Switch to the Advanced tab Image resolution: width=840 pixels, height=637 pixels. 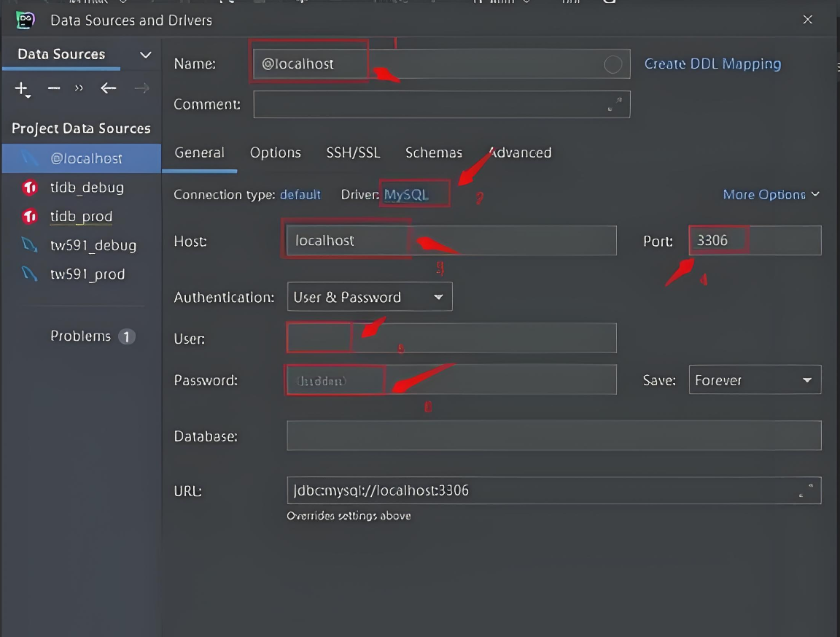tap(520, 153)
